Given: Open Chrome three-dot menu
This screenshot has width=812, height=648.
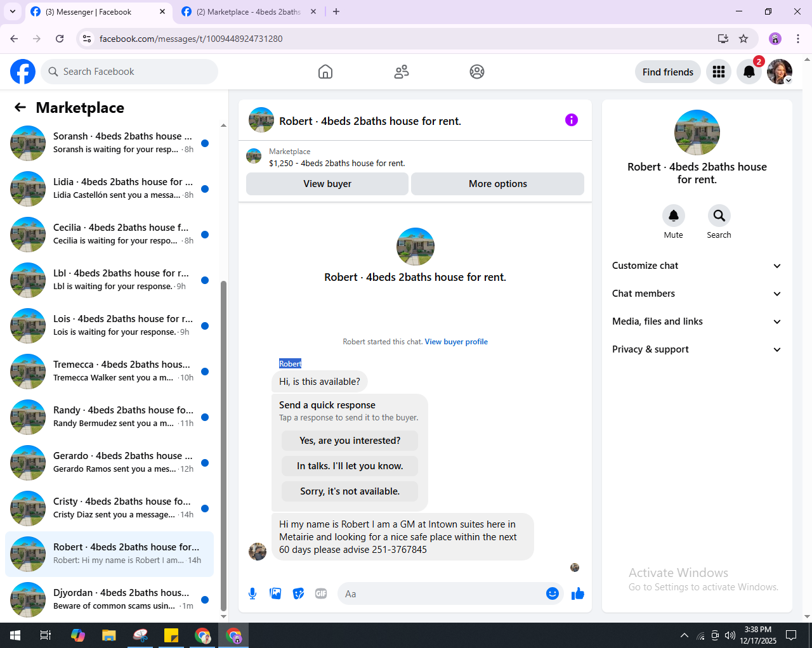Looking at the screenshot, I should click(798, 39).
